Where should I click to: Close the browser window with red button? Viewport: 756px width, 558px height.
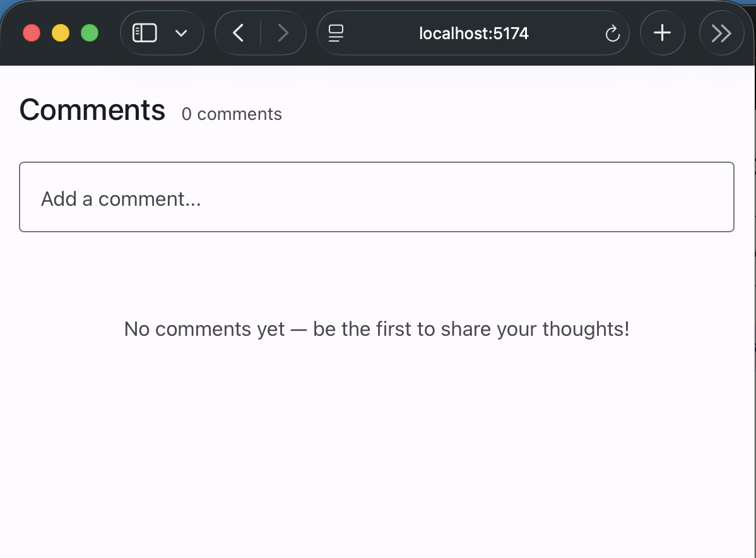[32, 33]
